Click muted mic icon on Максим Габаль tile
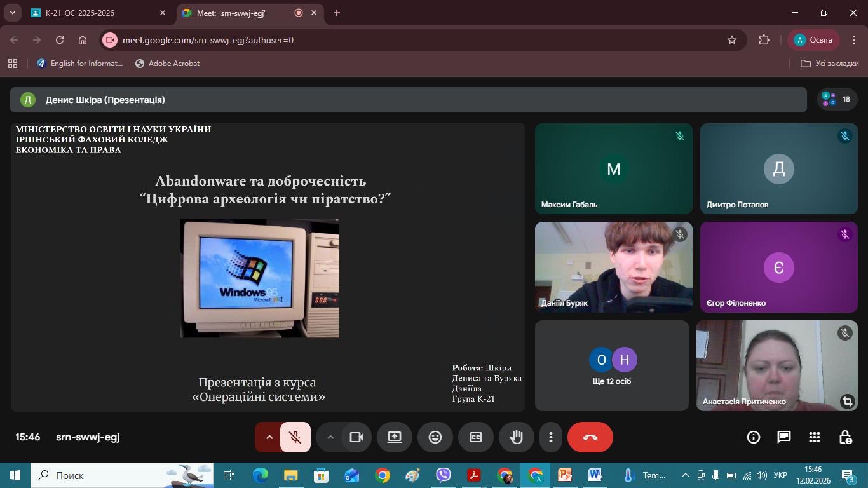 tap(680, 136)
